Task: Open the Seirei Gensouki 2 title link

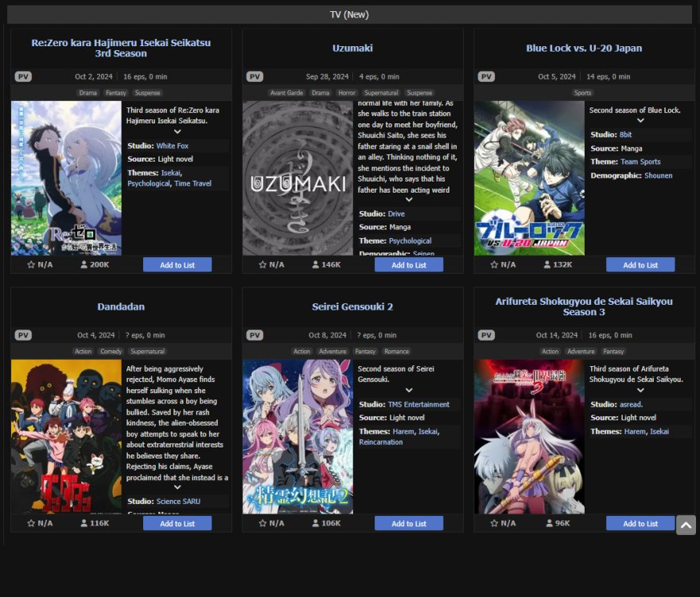Action: pyautogui.click(x=352, y=307)
